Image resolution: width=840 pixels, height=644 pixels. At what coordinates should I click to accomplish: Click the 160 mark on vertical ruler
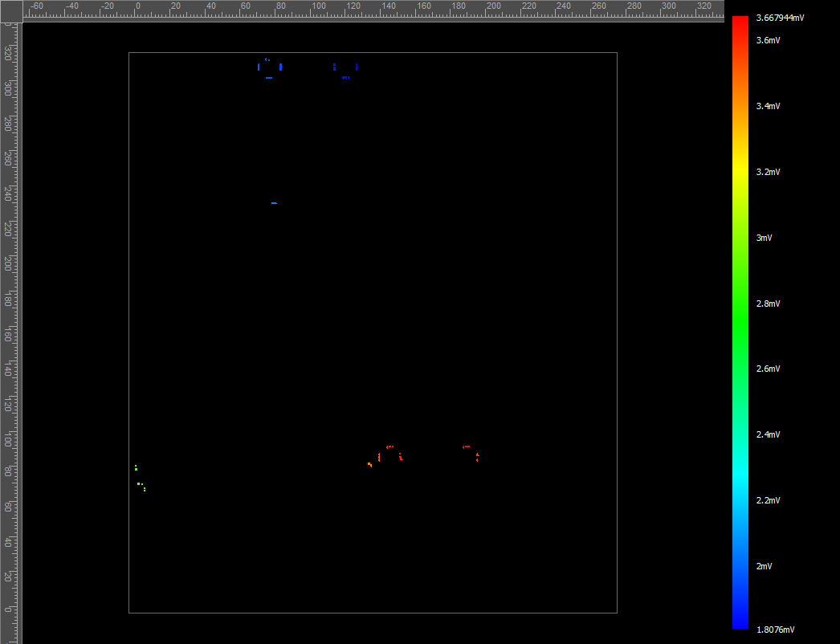point(7,333)
